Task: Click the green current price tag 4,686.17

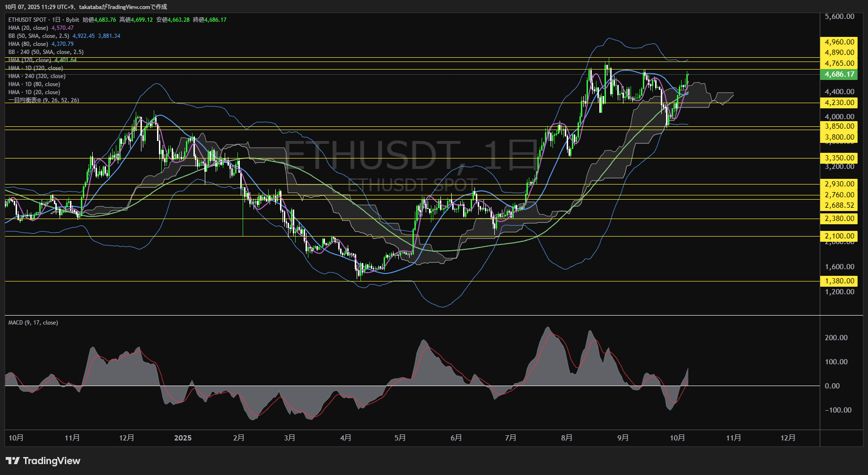Action: tap(839, 74)
